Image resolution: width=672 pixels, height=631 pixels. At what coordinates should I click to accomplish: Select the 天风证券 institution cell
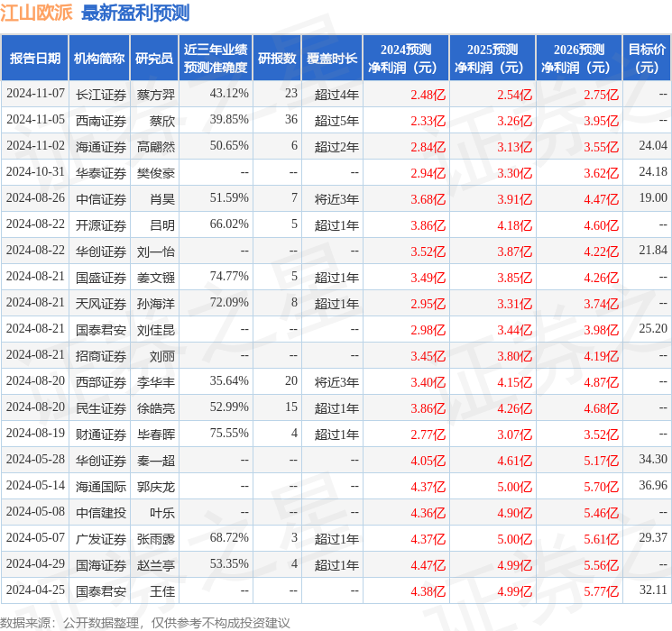[101, 304]
